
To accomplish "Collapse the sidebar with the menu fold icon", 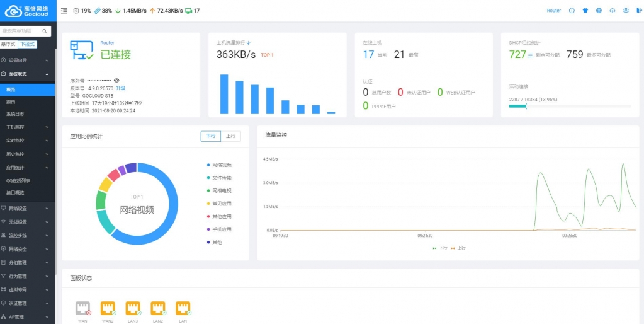I will click(x=64, y=11).
